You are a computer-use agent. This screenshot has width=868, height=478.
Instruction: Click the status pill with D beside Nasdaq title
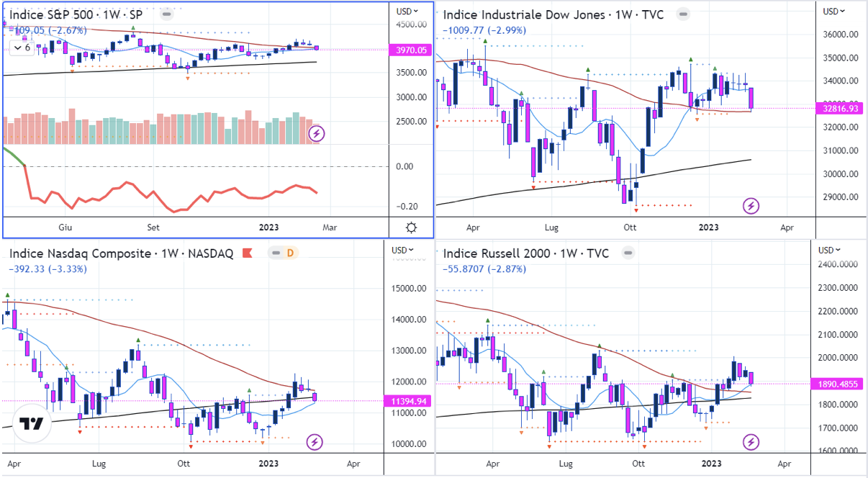pyautogui.click(x=282, y=253)
